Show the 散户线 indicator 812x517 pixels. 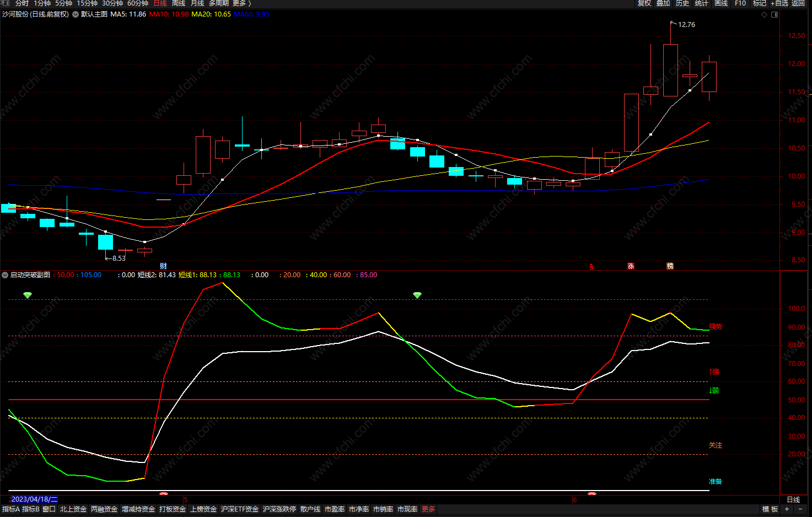(x=310, y=509)
